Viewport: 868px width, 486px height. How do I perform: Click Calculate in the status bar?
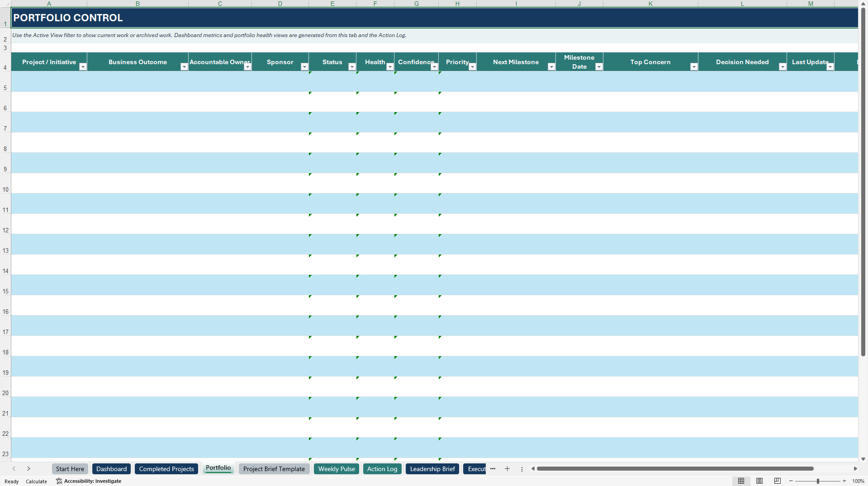point(36,481)
